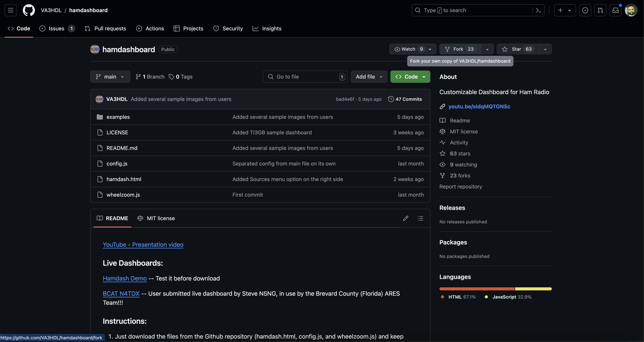Click Report repository
The width and height of the screenshot is (644, 342).
click(461, 187)
